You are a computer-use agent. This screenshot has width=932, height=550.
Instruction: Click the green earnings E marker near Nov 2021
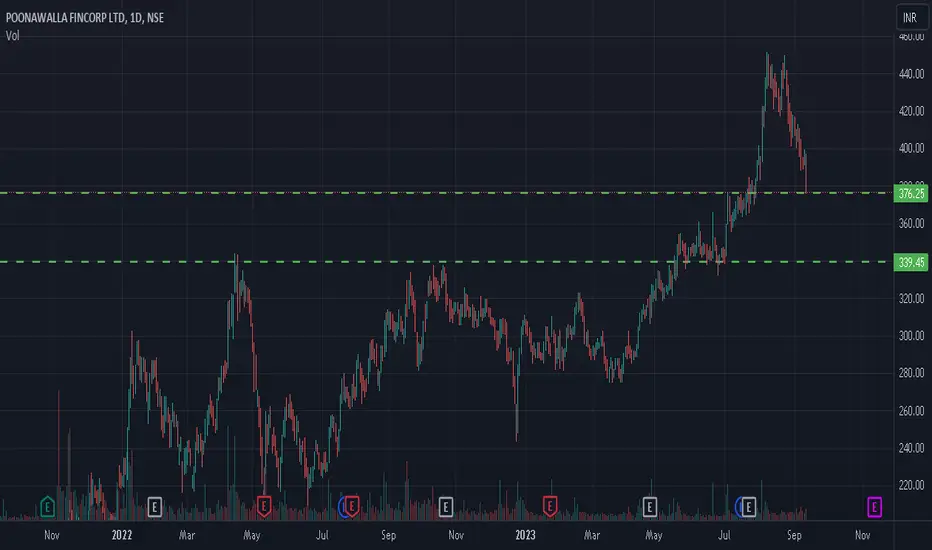(x=48, y=507)
